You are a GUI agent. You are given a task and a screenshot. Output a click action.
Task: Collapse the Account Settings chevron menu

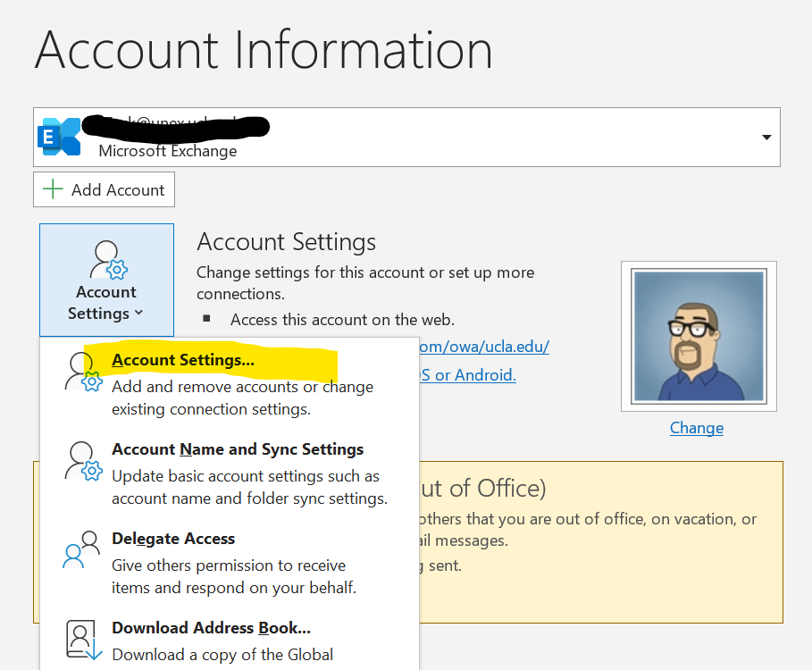point(138,314)
